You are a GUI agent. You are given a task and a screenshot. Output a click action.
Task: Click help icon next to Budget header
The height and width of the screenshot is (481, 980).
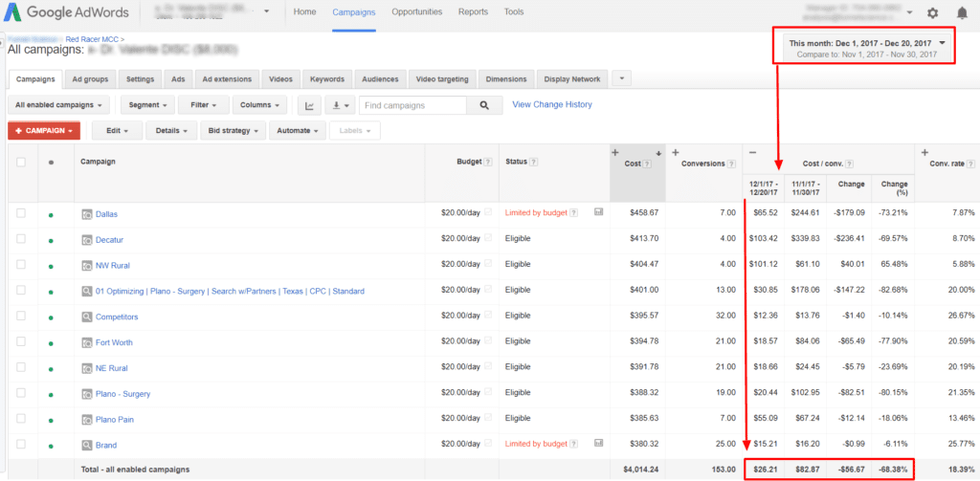(489, 163)
